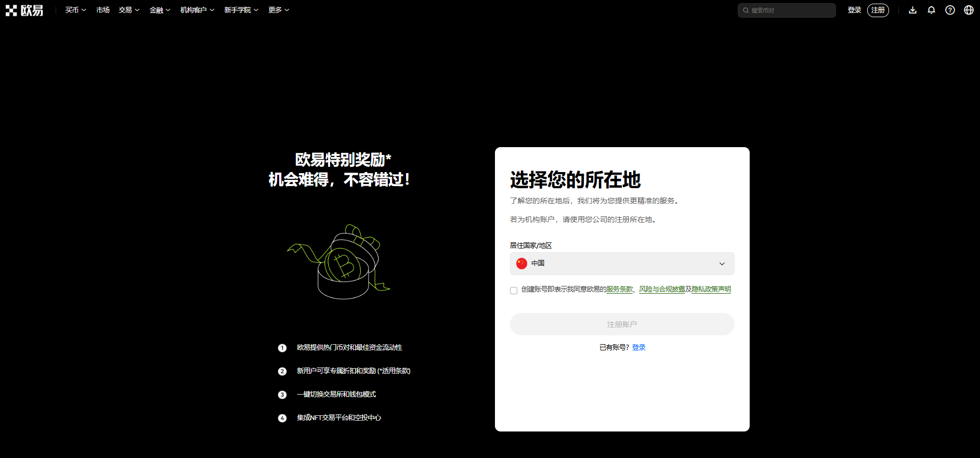Click the search magnifier icon

pos(746,10)
